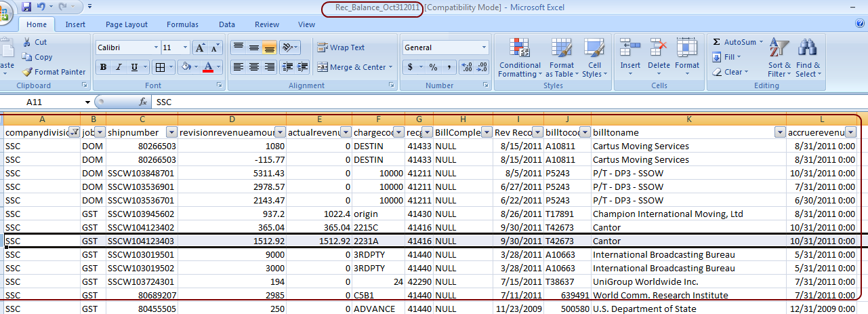
Task: Apply Comma Style format
Action: 449,67
